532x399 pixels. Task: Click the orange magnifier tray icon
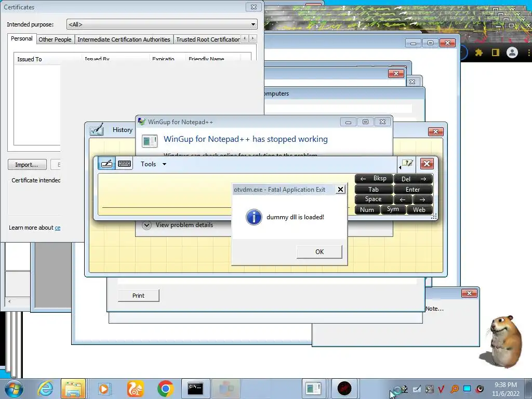pos(454,389)
